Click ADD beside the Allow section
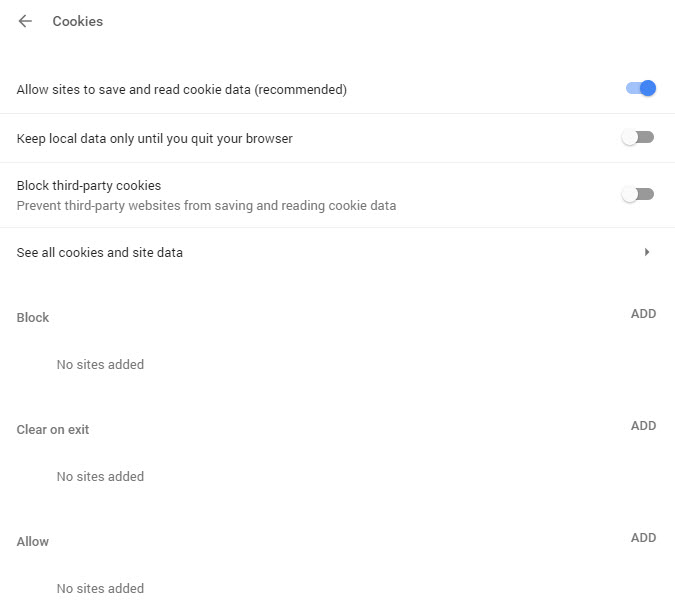Image resolution: width=675 pixels, height=610 pixels. 643,538
